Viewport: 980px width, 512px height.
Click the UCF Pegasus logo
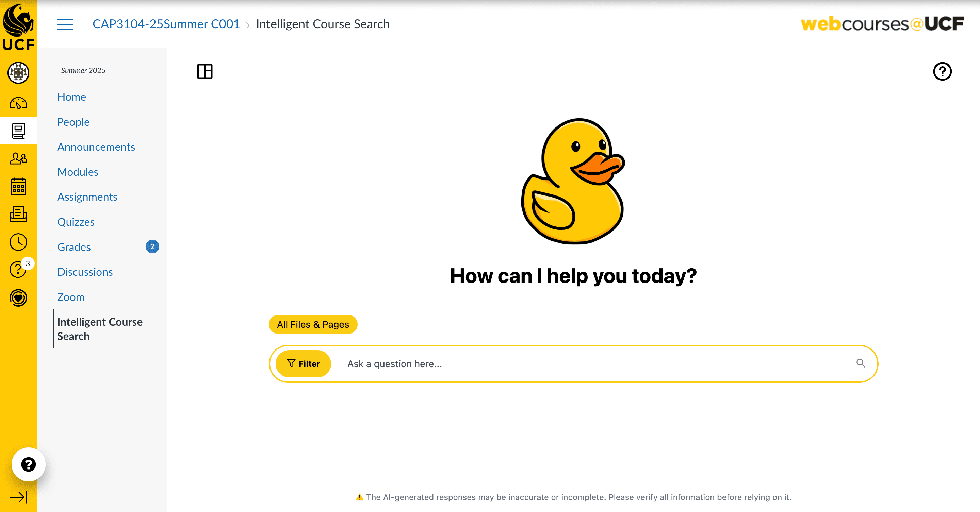coord(18,25)
